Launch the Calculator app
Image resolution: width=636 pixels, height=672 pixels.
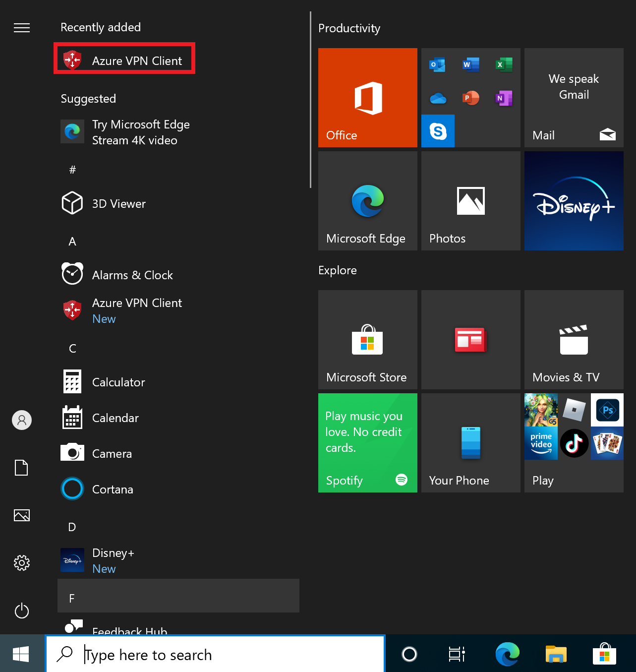click(x=178, y=382)
